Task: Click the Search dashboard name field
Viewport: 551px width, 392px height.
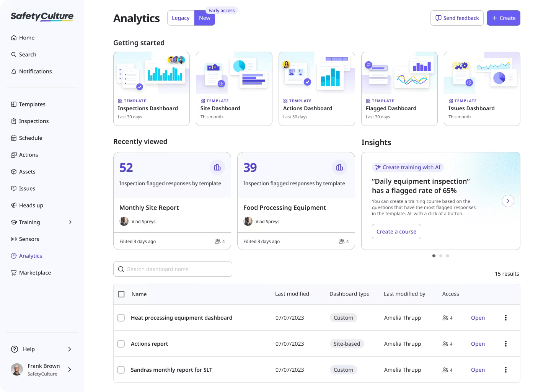Action: [173, 269]
